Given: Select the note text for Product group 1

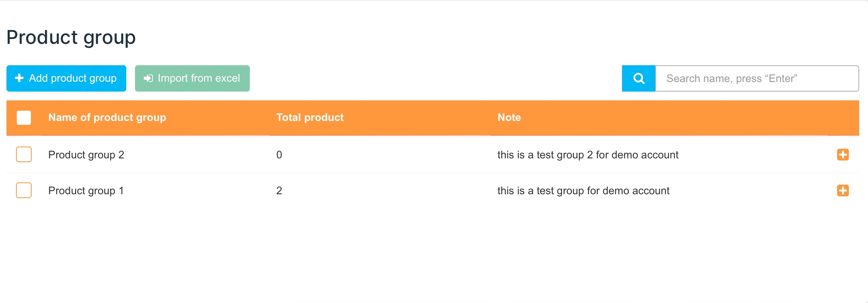Looking at the screenshot, I should click(583, 191).
